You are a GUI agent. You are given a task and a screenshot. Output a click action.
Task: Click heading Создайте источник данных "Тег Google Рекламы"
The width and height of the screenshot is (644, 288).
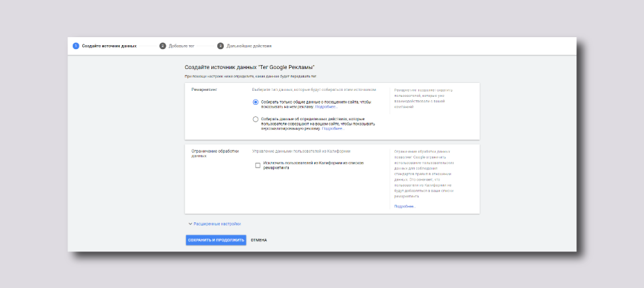(x=250, y=67)
